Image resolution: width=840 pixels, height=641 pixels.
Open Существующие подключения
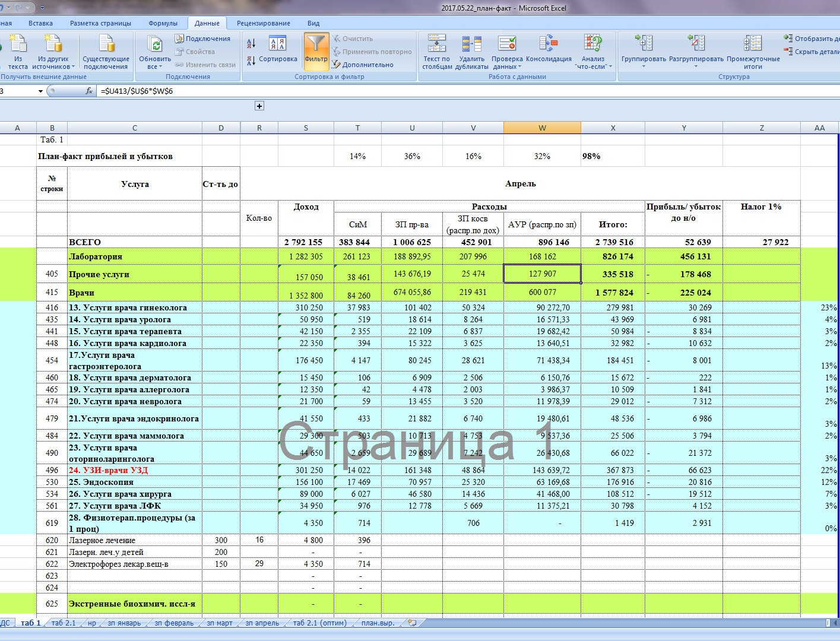coord(106,51)
